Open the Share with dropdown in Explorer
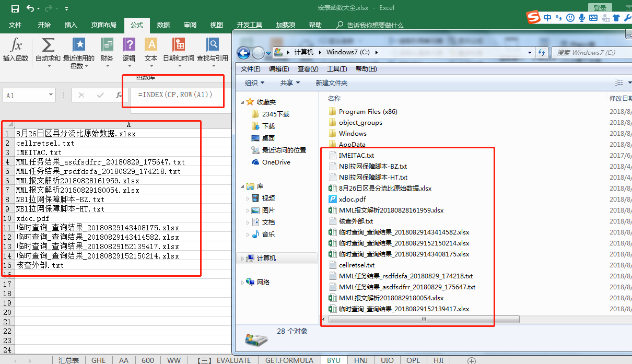The image size is (632, 364). pos(290,83)
